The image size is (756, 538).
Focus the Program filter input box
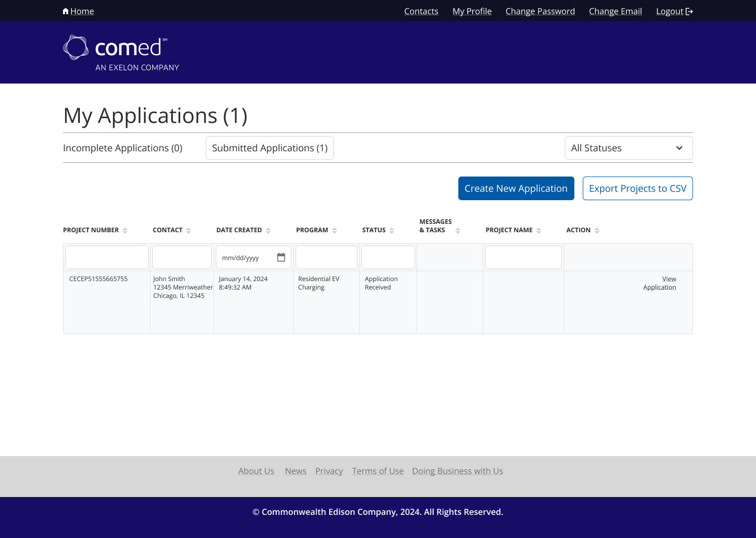point(326,257)
